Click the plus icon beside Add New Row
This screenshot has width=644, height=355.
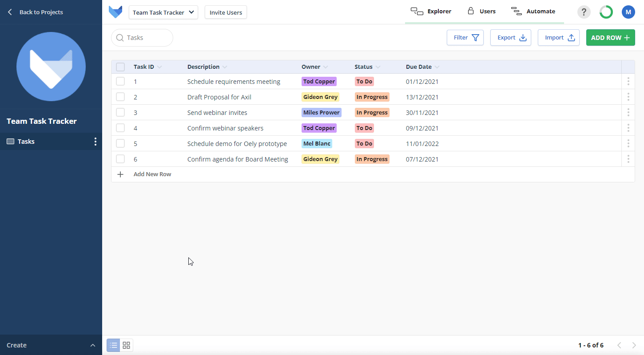pyautogui.click(x=120, y=174)
